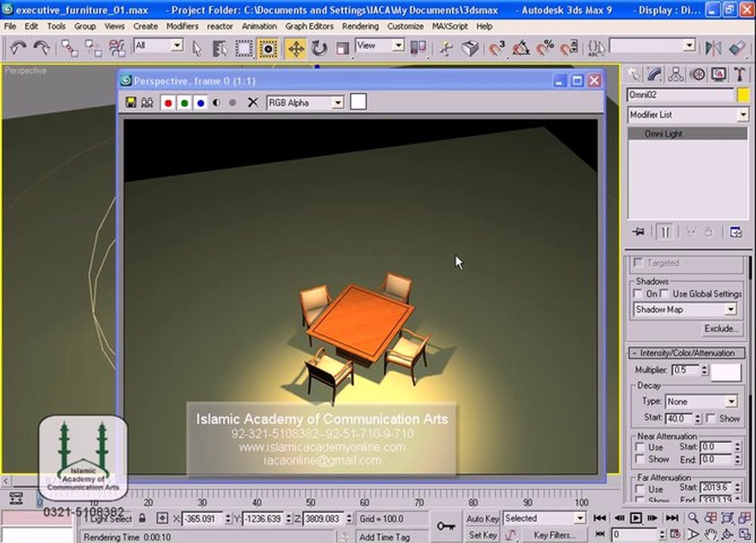Click the white color swatch in render window

[x=358, y=102]
